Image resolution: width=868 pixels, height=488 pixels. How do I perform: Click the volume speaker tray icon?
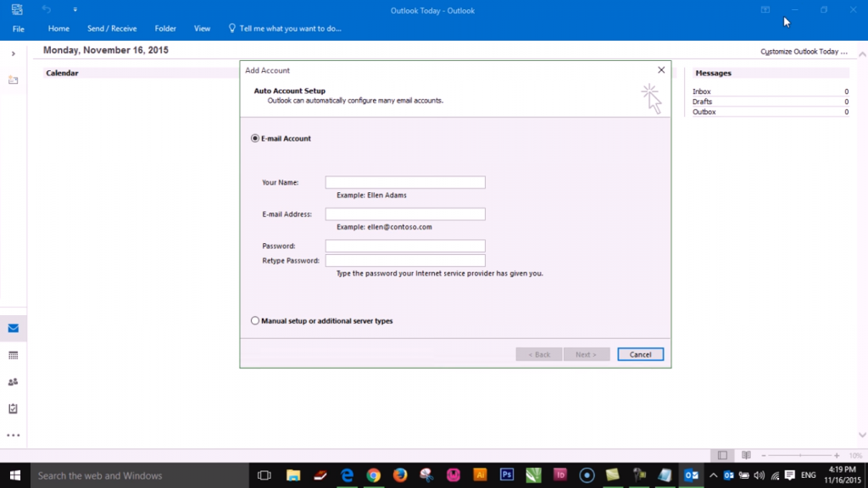point(759,475)
